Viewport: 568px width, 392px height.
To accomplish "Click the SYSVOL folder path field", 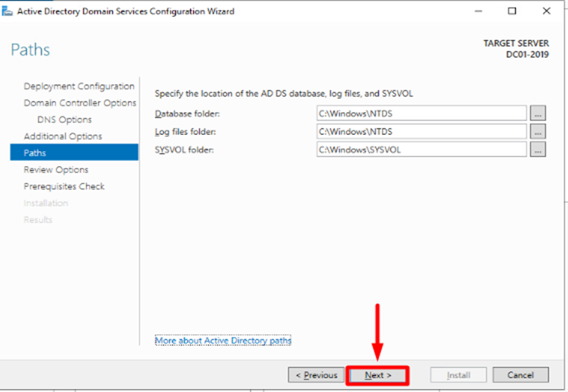I will pos(420,149).
